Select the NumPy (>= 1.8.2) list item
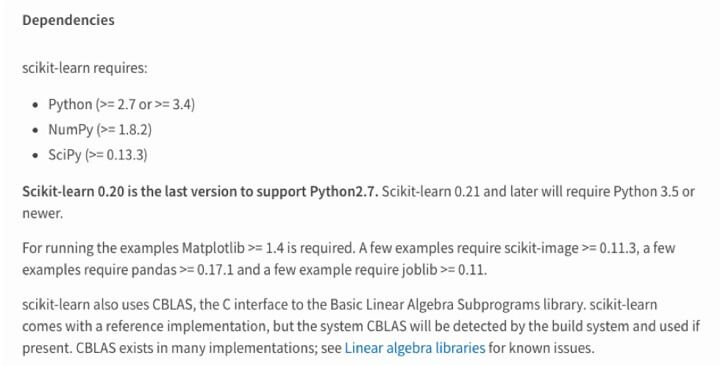 tap(100, 130)
